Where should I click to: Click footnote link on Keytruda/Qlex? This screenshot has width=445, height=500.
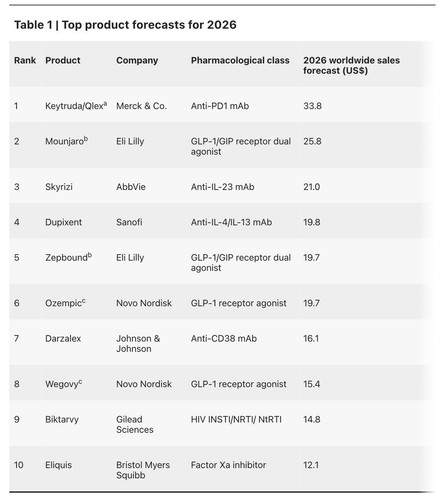[105, 104]
